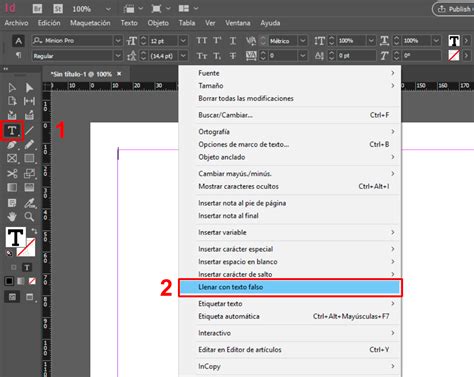Swap fill and stroke arrows
Image resolution: width=474 pixels, height=377 pixels.
[x=34, y=231]
